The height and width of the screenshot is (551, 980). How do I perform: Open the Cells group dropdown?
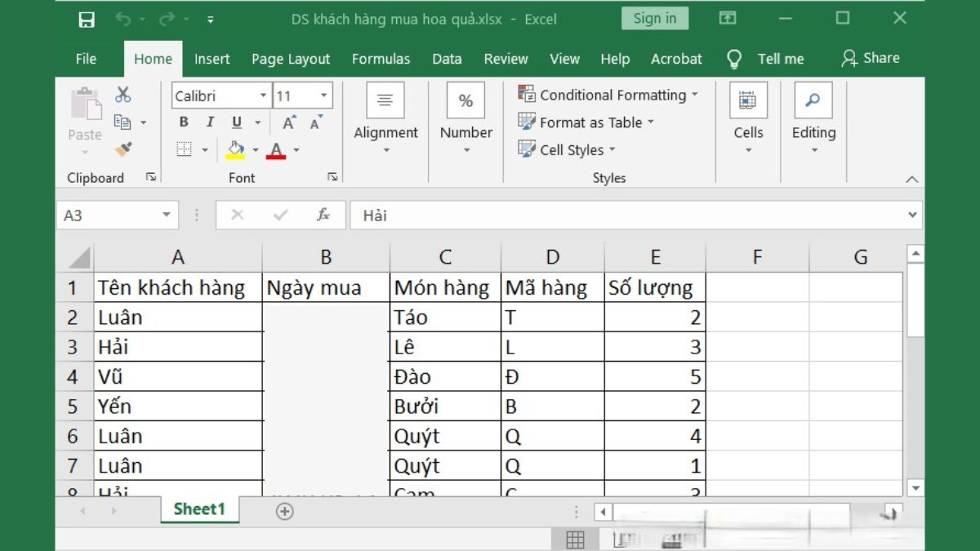pyautogui.click(x=748, y=118)
